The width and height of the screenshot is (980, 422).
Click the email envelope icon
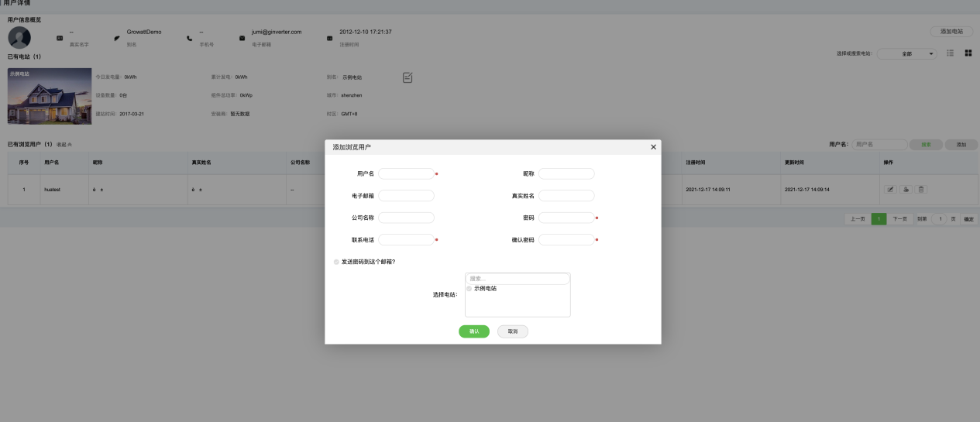[242, 37]
